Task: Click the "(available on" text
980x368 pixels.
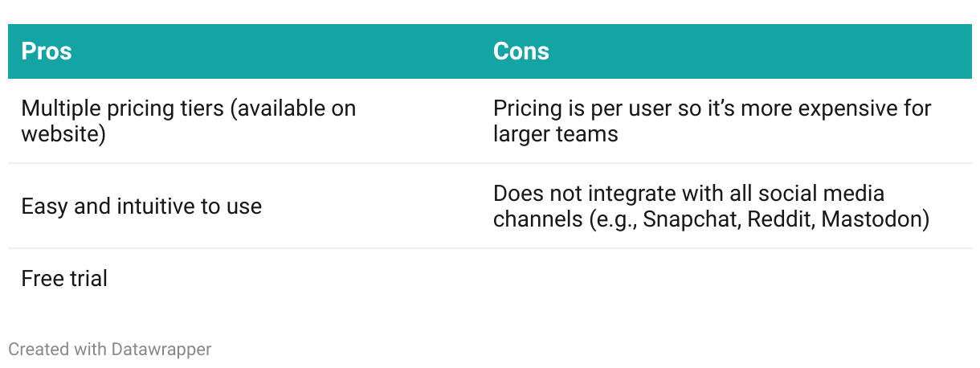Action: tap(292, 108)
